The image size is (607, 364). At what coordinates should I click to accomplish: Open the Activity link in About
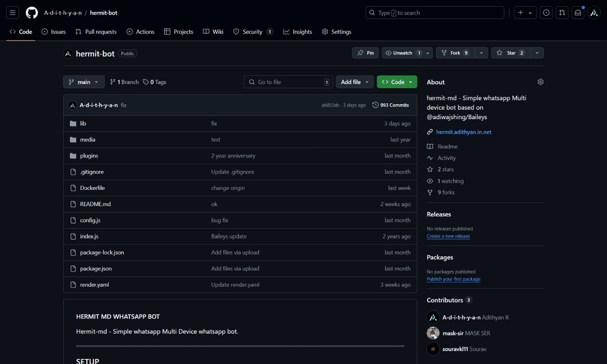coord(447,158)
